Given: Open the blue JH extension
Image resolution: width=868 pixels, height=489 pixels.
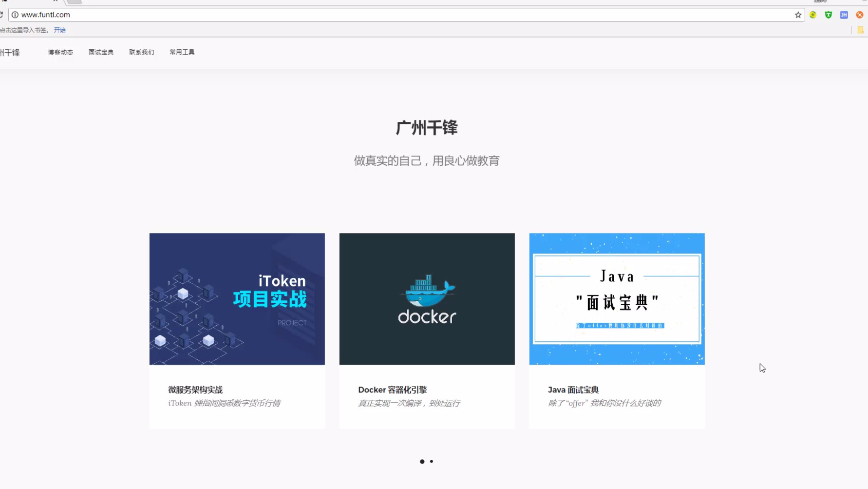Looking at the screenshot, I should coord(844,15).
